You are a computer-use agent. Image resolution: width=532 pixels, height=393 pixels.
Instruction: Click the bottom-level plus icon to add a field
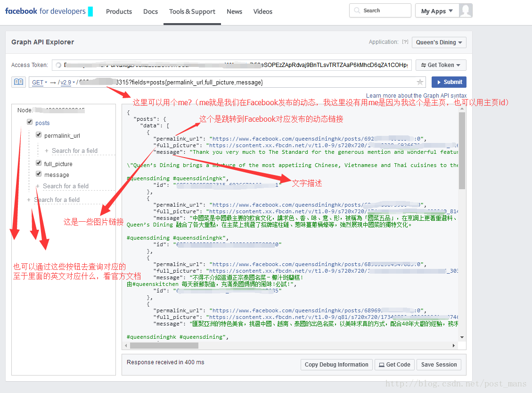[x=29, y=200]
